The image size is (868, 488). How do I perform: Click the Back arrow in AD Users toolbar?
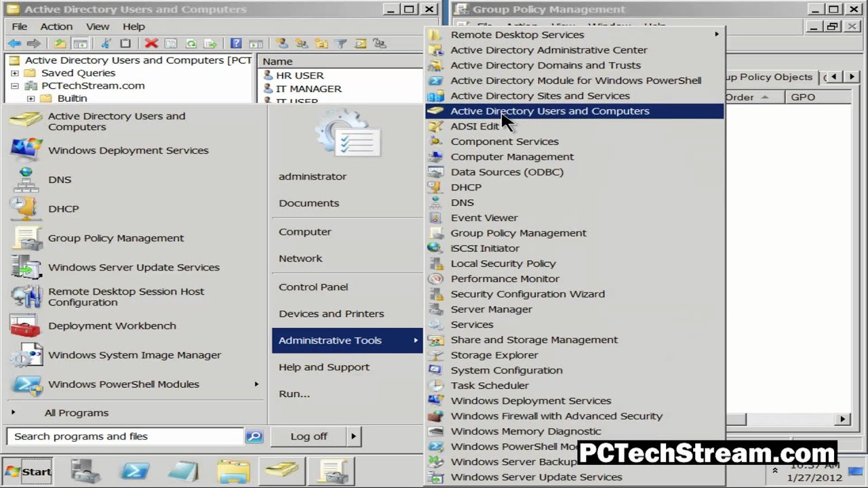click(14, 43)
